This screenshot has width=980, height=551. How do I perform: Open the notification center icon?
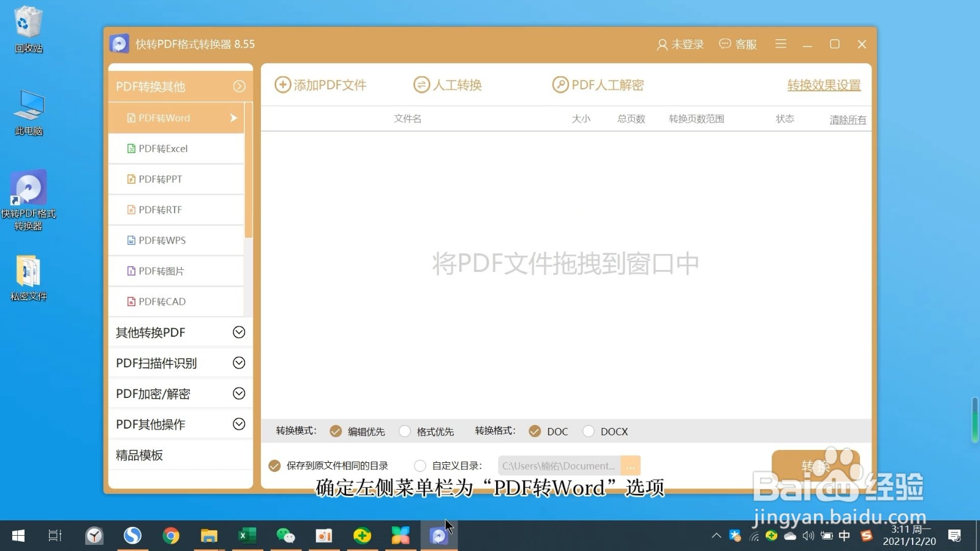tap(954, 536)
